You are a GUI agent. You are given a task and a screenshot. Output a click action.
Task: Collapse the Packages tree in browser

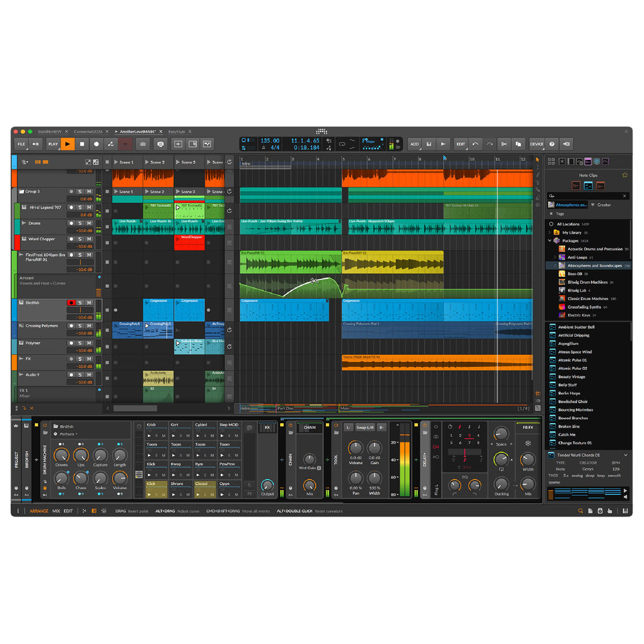(x=549, y=241)
